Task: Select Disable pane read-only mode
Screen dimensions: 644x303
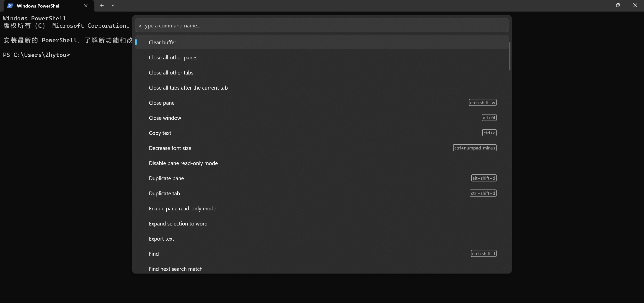Action: (x=322, y=163)
